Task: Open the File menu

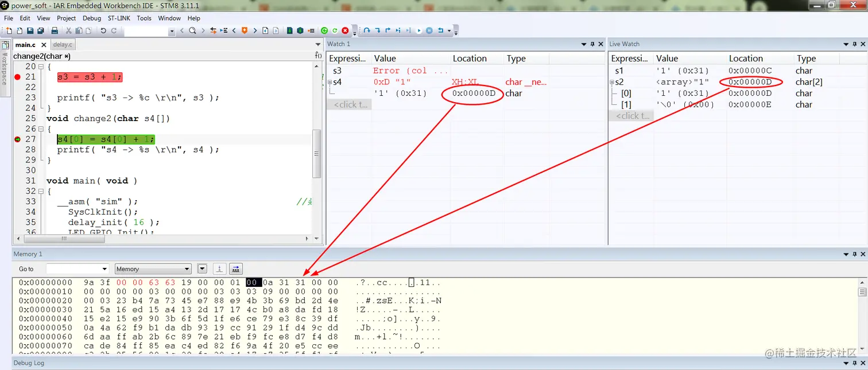Action: tap(9, 18)
